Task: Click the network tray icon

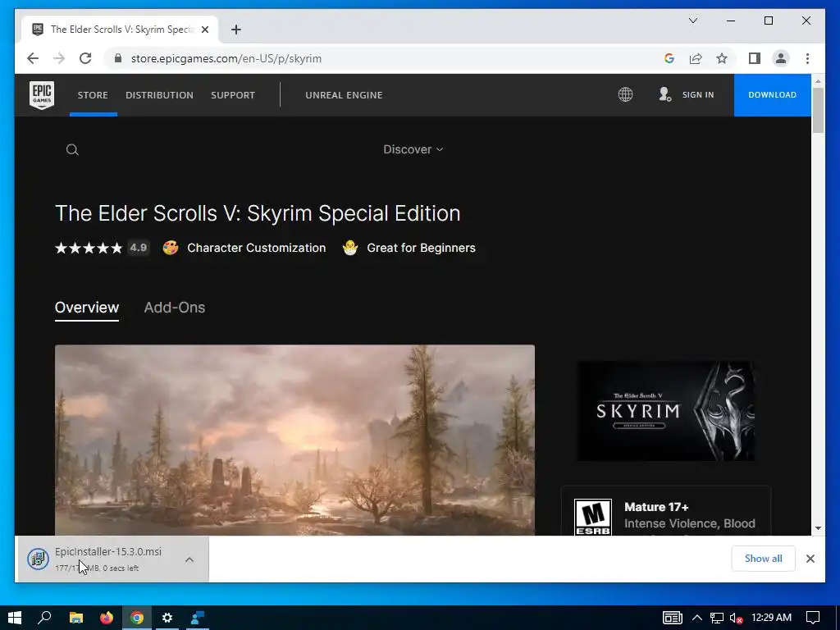Action: point(716,619)
